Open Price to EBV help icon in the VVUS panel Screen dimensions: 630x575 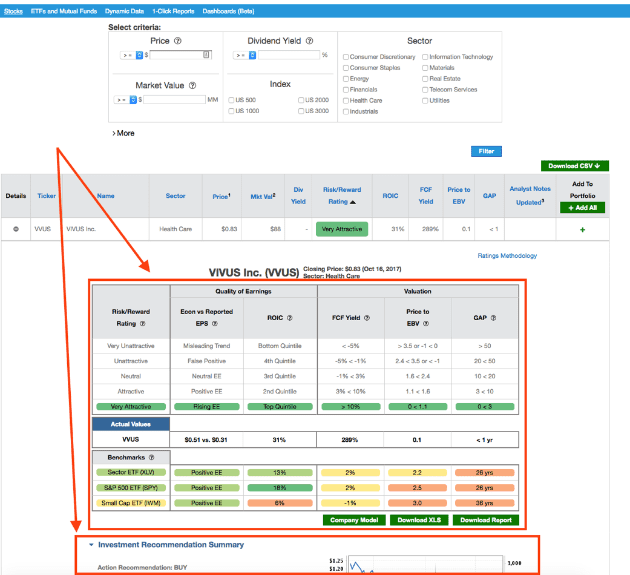pos(426,323)
